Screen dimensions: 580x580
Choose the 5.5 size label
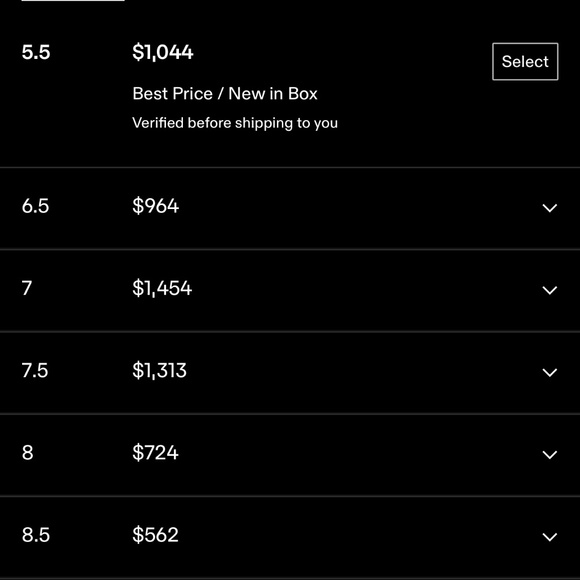[x=36, y=52]
